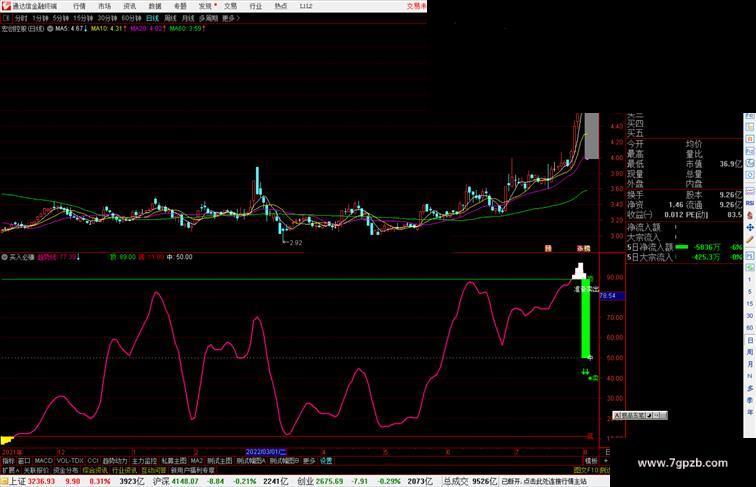The image size is (756, 487).
Task: Expand 更多 period options
Action: pyautogui.click(x=230, y=18)
